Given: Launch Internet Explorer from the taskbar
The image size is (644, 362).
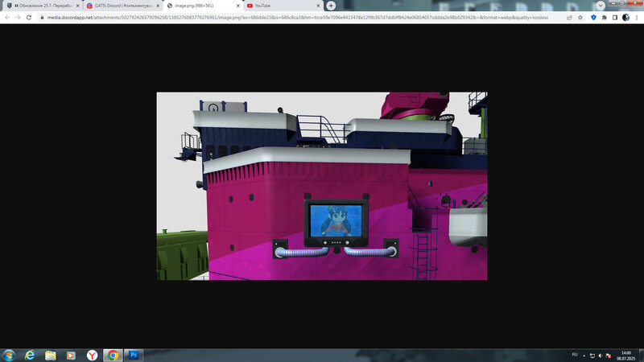Looking at the screenshot, I should [x=30, y=355].
